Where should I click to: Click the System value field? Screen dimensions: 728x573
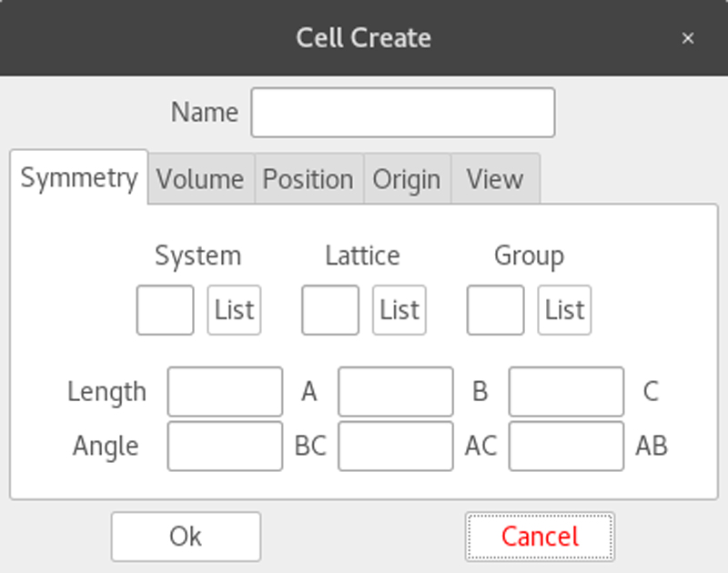[x=165, y=309]
